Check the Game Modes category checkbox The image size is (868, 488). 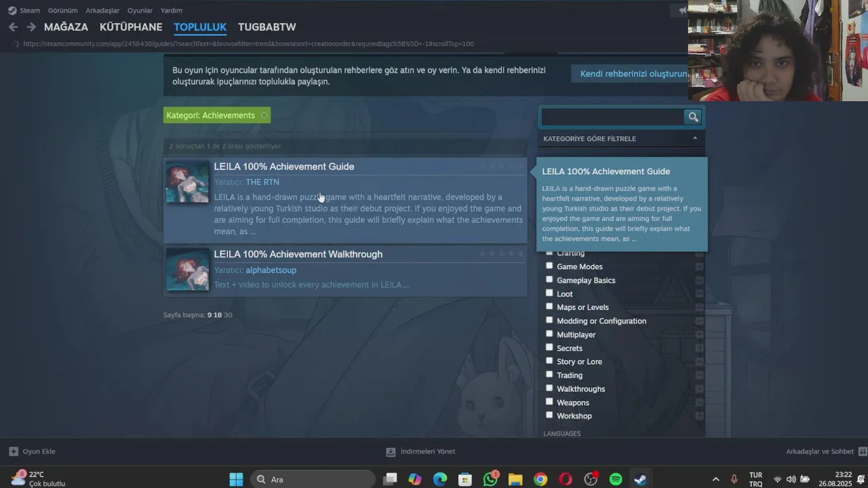click(x=549, y=266)
